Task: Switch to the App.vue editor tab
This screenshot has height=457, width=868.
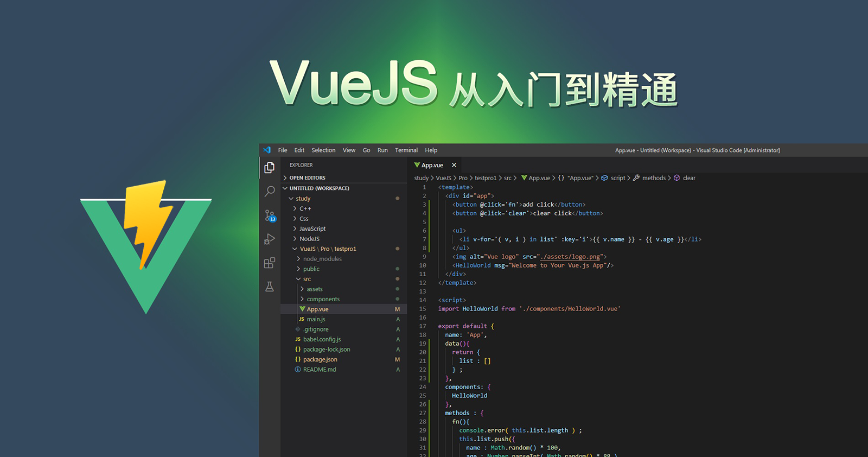Action: click(x=435, y=165)
